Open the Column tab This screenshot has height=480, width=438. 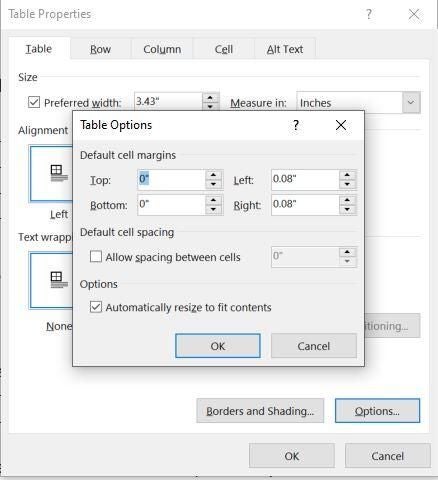162,49
